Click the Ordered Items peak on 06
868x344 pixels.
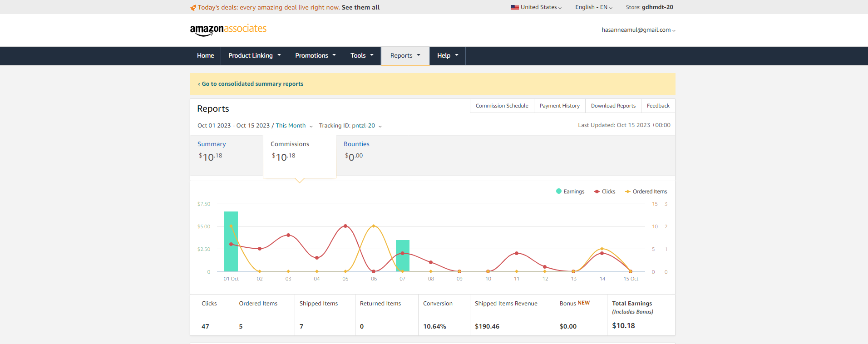coord(374,226)
